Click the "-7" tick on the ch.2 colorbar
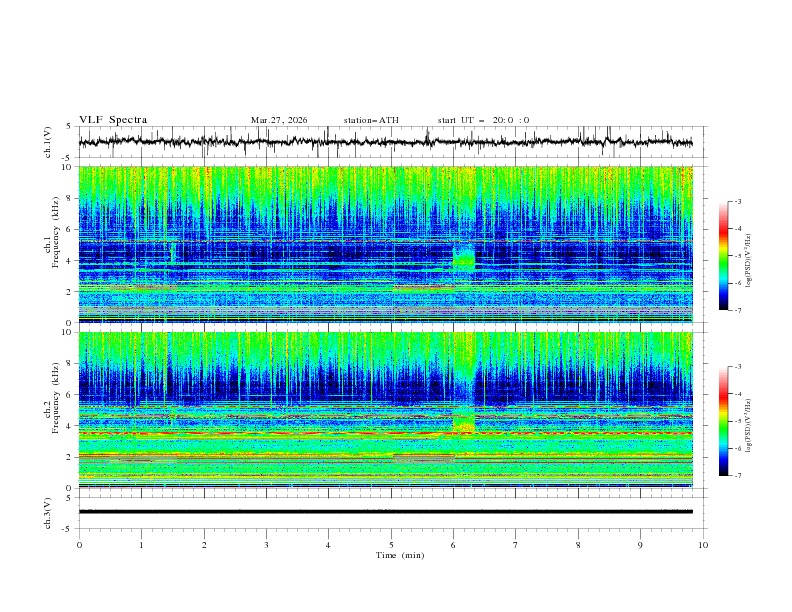The height and width of the screenshot is (612, 792). click(x=737, y=475)
